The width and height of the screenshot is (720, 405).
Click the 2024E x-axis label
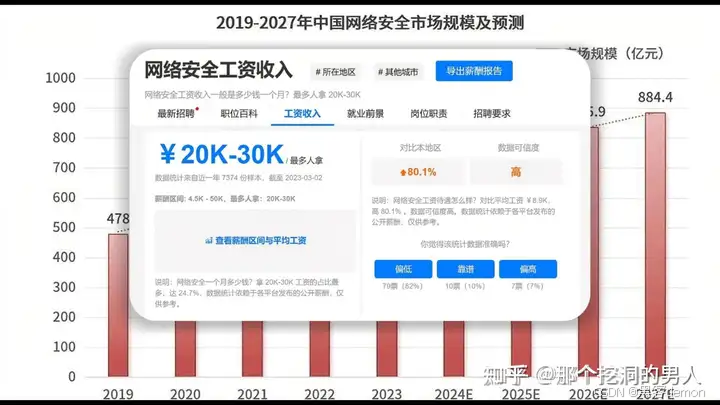pos(454,394)
